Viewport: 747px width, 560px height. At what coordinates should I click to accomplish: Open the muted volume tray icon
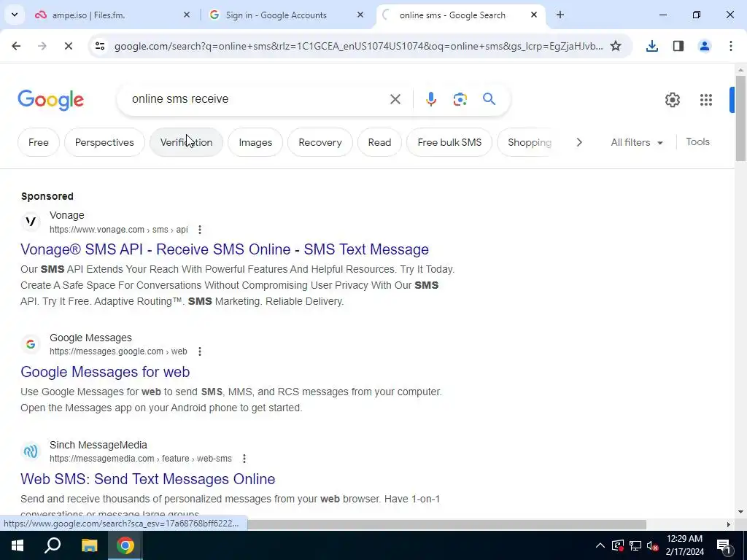tap(653, 545)
